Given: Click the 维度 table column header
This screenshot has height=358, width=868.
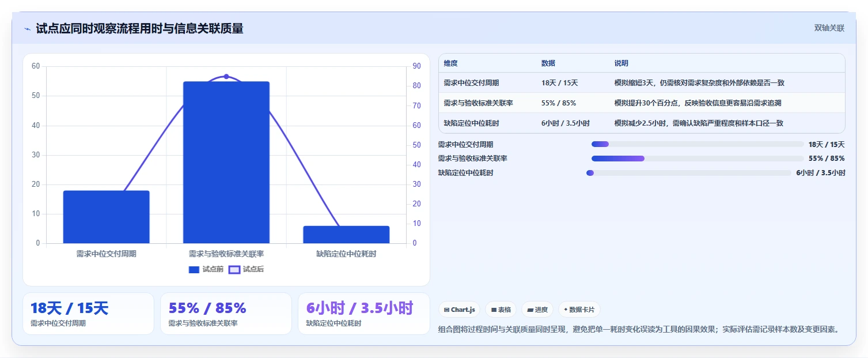Looking at the screenshot, I should tap(451, 63).
